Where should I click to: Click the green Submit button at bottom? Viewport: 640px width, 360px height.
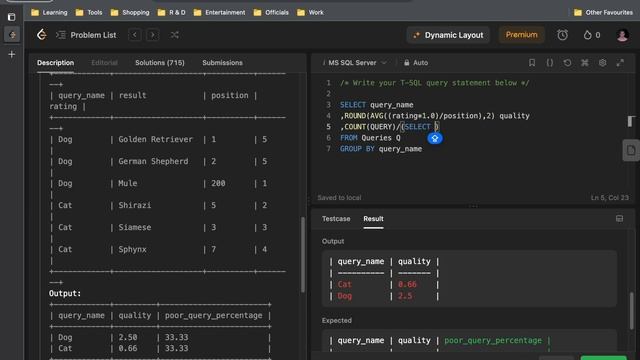click(x=603, y=358)
